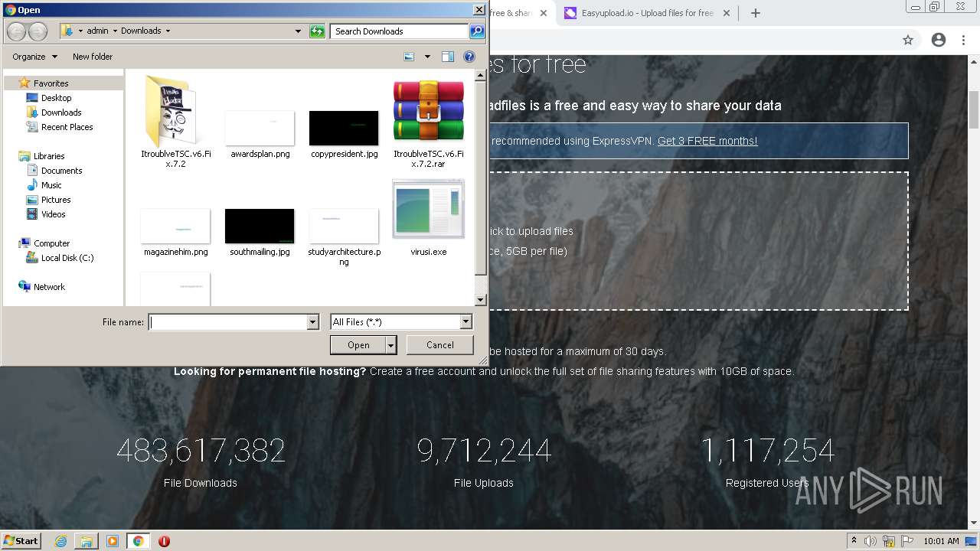Select virusi.exe file
This screenshot has height=551, width=980.
click(x=428, y=218)
